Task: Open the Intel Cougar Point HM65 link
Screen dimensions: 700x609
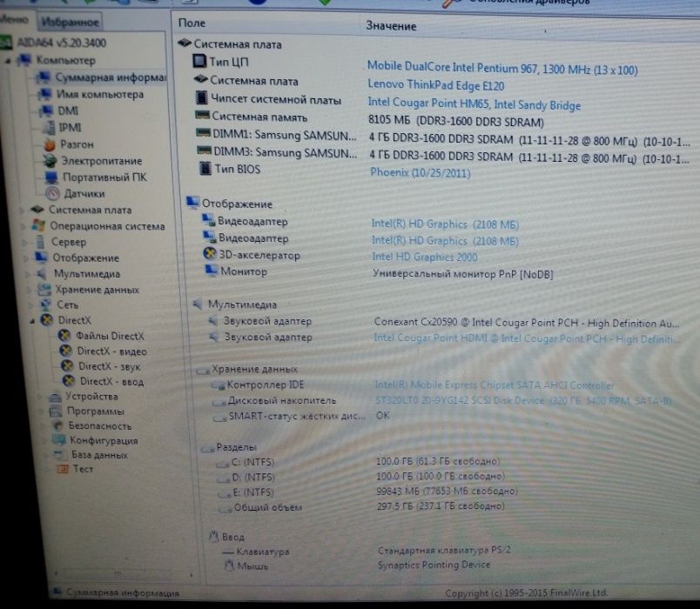Action: point(475,104)
